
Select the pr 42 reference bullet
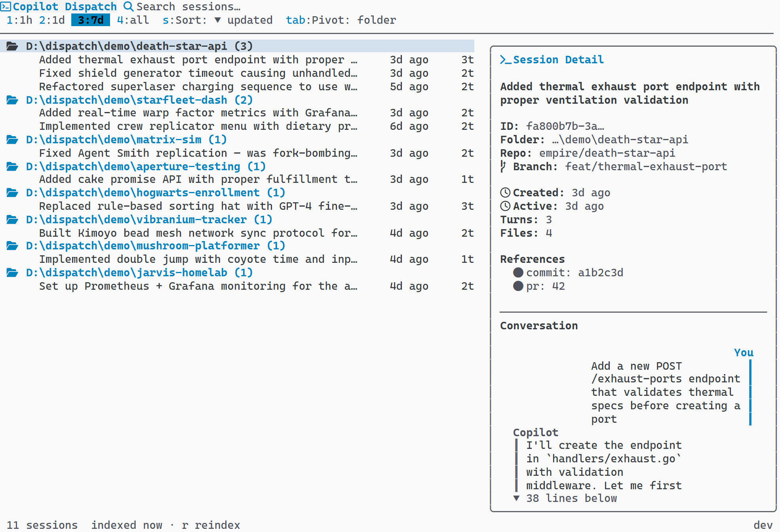[x=518, y=286]
